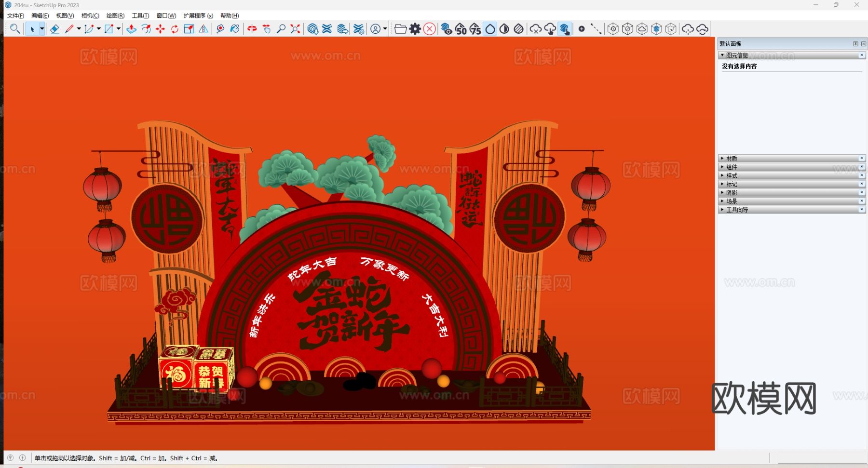Open the account dropdown arrow
Viewport: 868px width, 468px height.
pyautogui.click(x=385, y=29)
